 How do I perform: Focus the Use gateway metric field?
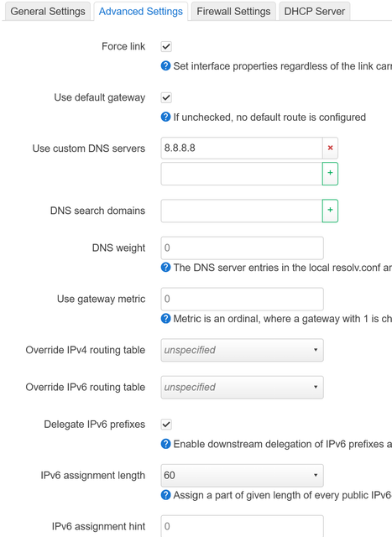click(242, 299)
